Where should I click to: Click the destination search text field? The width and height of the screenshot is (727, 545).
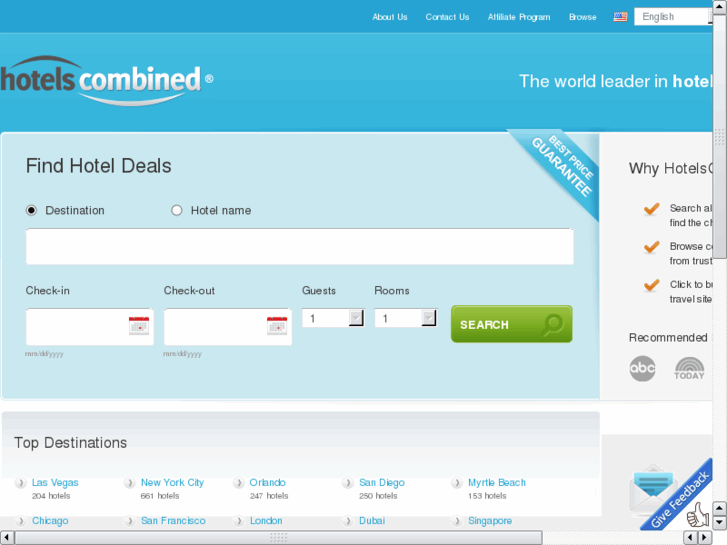pyautogui.click(x=300, y=246)
